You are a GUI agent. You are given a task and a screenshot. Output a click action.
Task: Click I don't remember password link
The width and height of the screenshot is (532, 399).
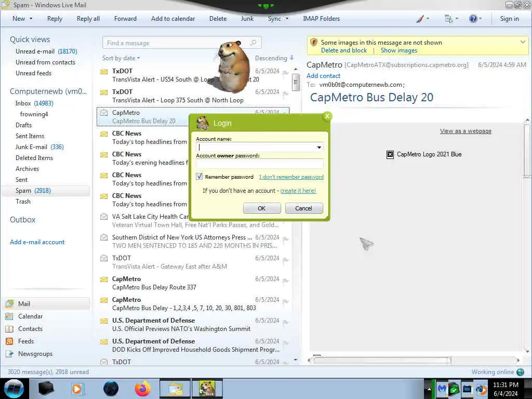[291, 177]
